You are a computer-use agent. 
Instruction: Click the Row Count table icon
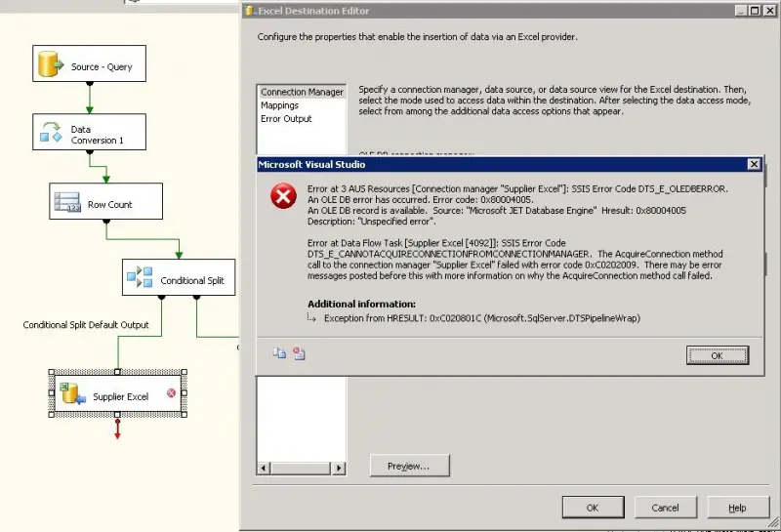[67, 202]
